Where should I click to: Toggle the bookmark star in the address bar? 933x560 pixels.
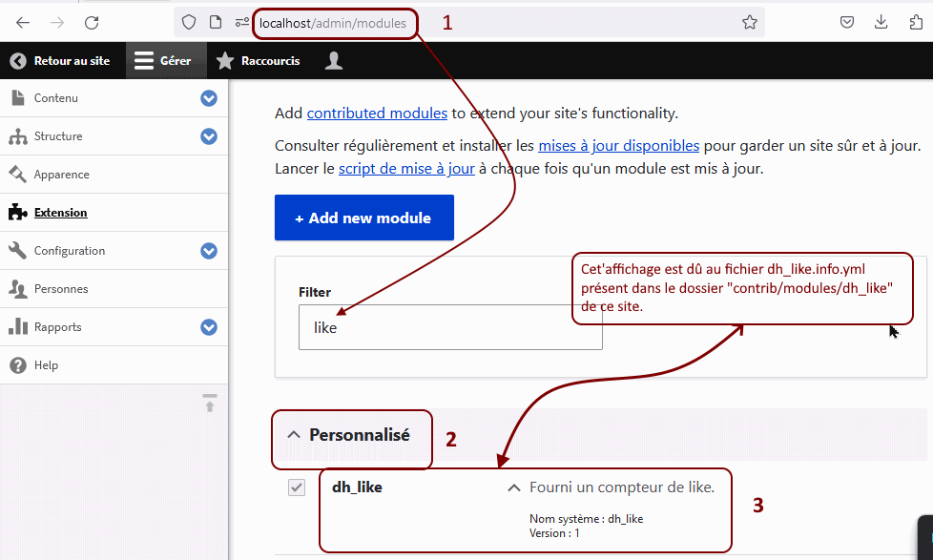coord(750,22)
